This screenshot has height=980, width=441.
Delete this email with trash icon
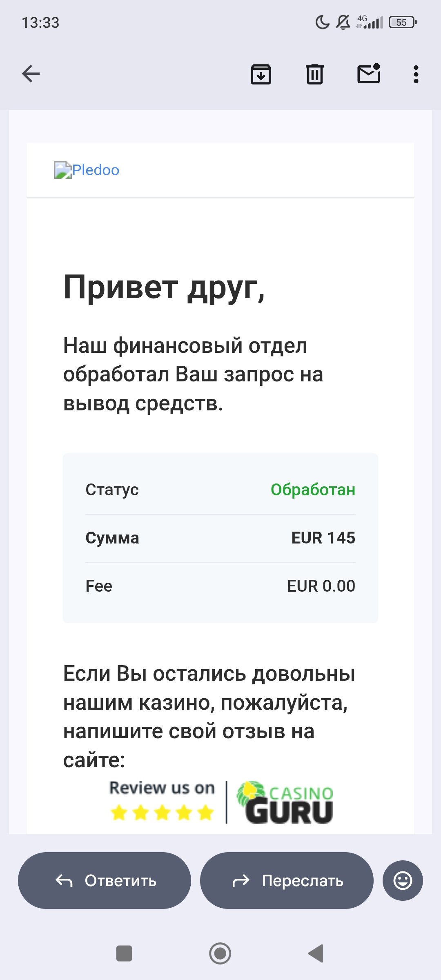(x=314, y=74)
